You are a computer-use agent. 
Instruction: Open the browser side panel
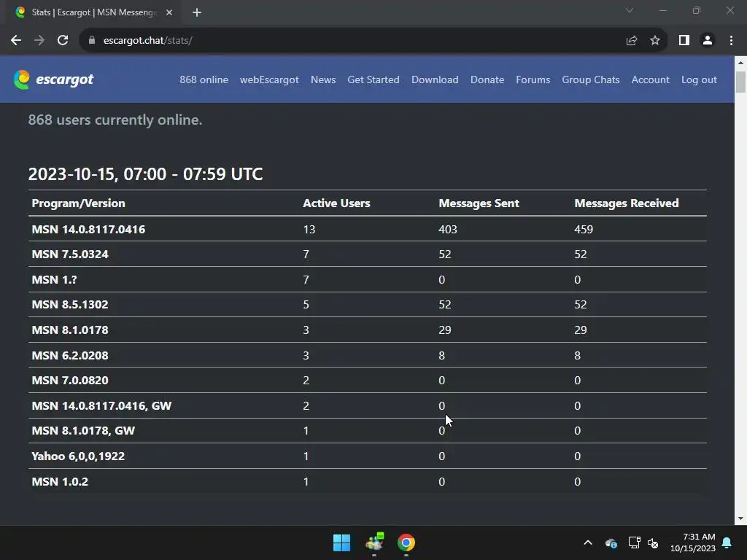click(684, 41)
